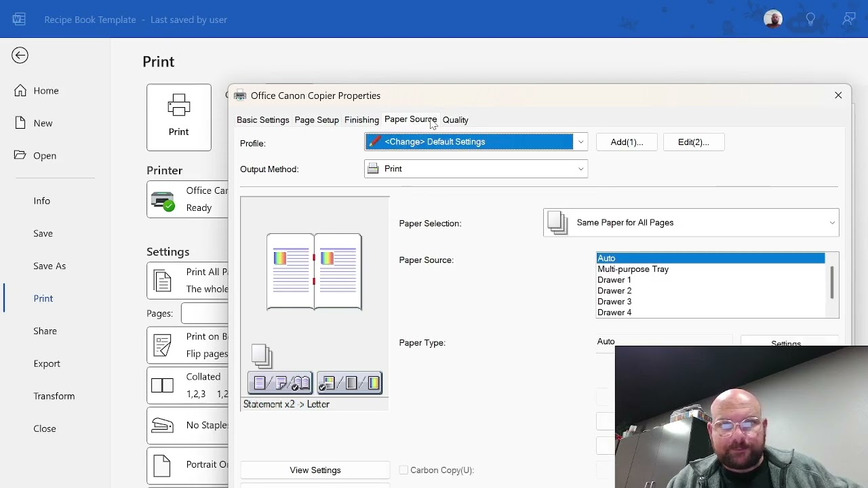Go back with the circled arrow icon

tap(20, 56)
